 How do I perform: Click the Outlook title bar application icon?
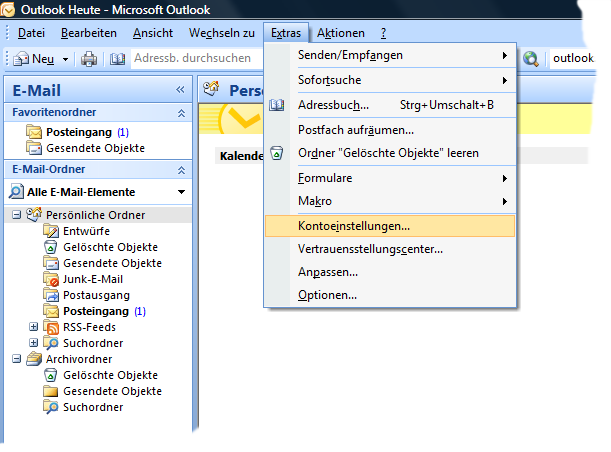point(8,10)
